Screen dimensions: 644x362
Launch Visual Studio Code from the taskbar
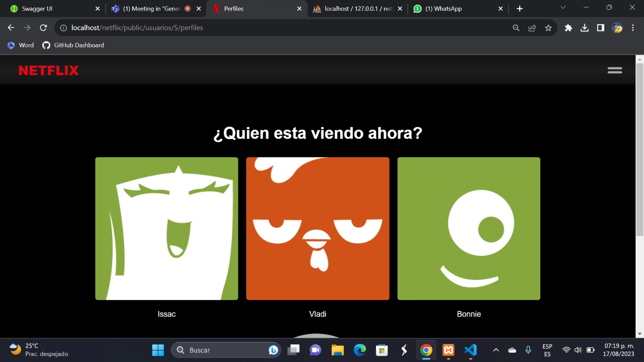click(470, 350)
